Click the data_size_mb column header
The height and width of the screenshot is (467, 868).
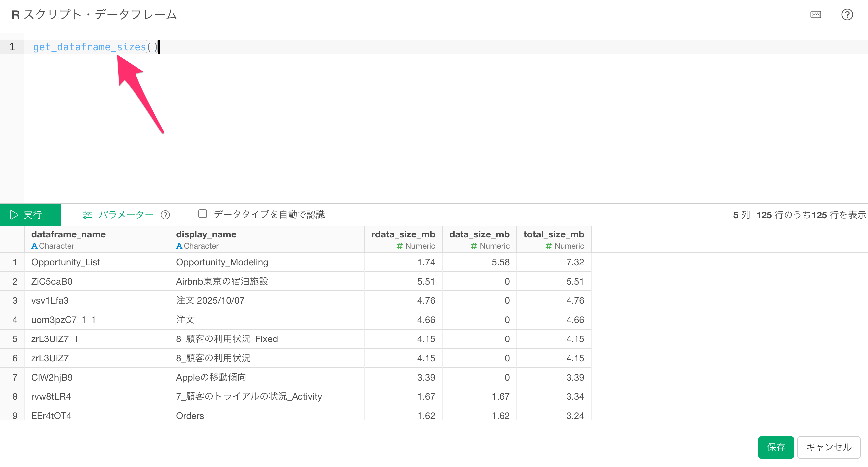(x=479, y=234)
